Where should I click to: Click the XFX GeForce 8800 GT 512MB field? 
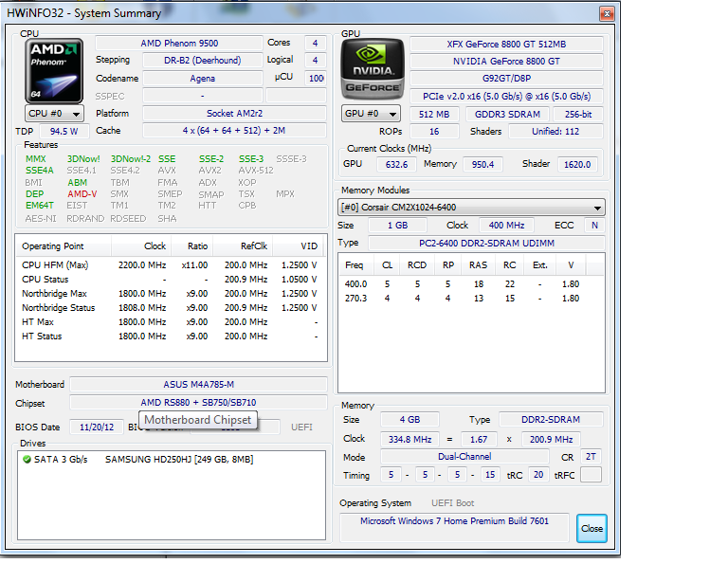506,45
